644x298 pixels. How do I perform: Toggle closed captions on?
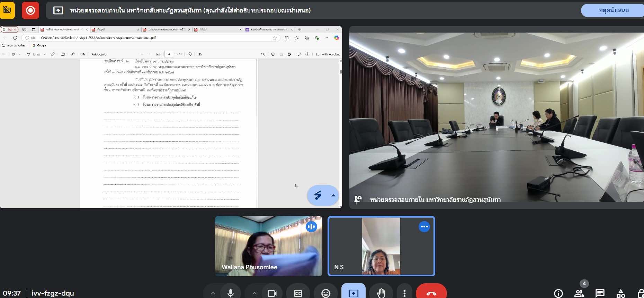(x=298, y=293)
